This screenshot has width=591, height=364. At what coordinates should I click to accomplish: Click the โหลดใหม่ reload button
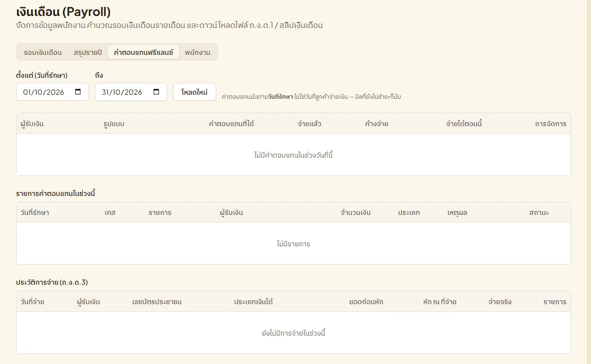[x=195, y=92]
